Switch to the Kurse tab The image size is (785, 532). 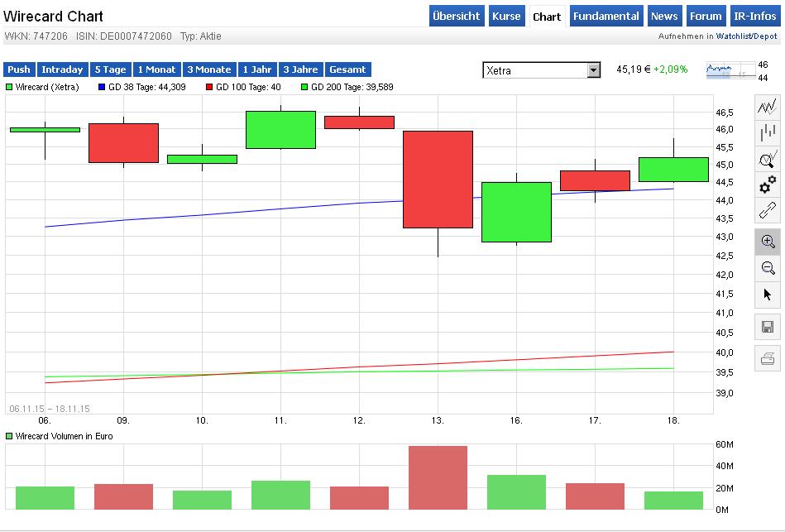pos(506,16)
